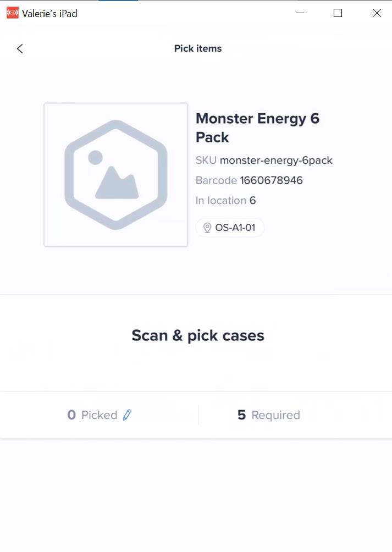The image size is (392, 552).
Task: Click the Monster Energy 6 Pack title
Action: coord(257,128)
